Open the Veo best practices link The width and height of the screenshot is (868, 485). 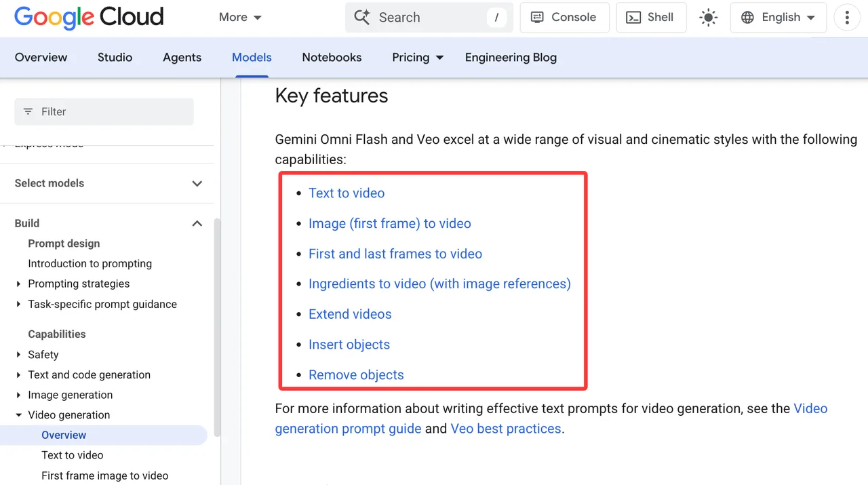coord(506,429)
